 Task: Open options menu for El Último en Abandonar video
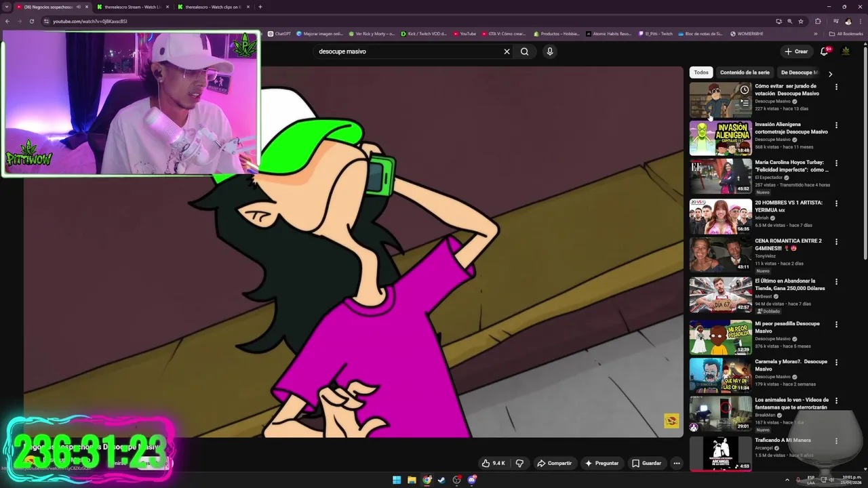coord(836,281)
